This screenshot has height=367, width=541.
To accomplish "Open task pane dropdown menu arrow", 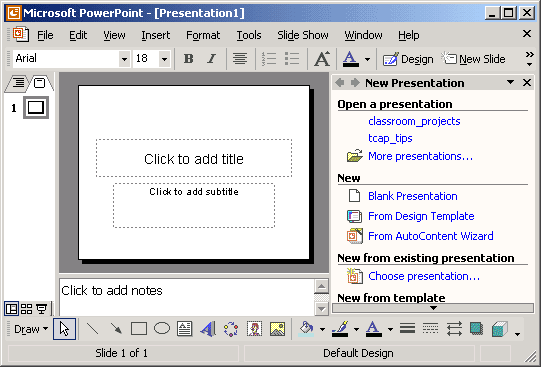I will pyautogui.click(x=510, y=82).
